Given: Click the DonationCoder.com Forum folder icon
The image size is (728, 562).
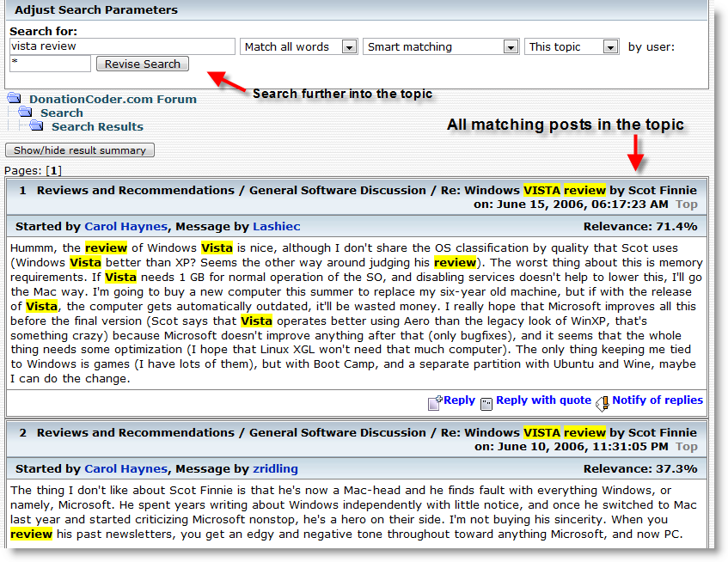Looking at the screenshot, I should [x=15, y=98].
